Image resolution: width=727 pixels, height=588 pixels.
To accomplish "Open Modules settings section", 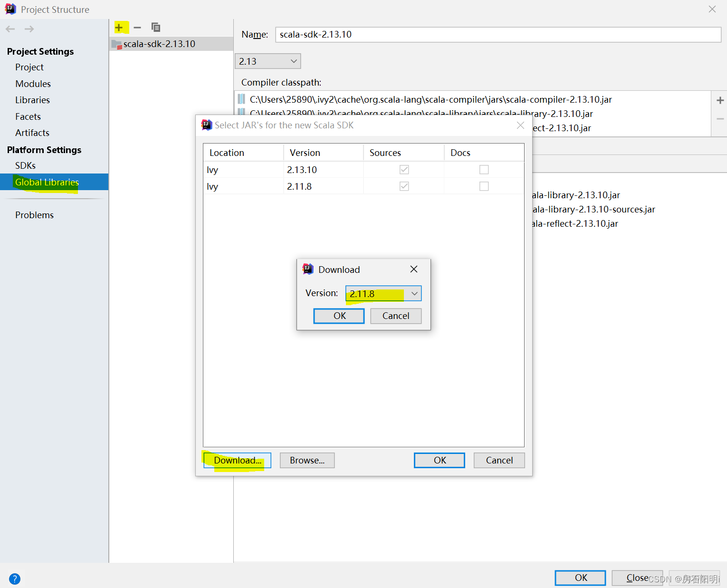I will click(33, 84).
